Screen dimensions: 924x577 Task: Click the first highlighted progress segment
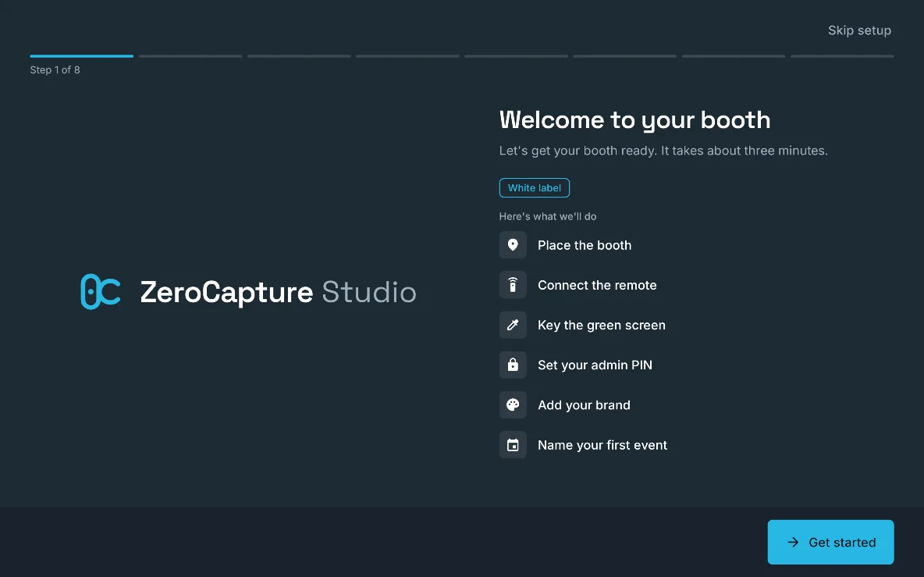point(81,56)
